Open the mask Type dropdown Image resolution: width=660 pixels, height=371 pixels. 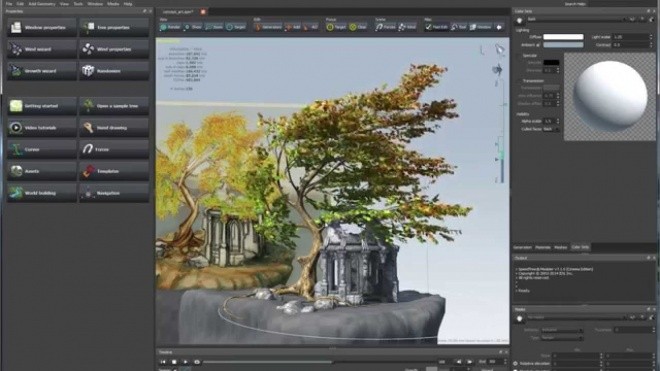(562, 338)
